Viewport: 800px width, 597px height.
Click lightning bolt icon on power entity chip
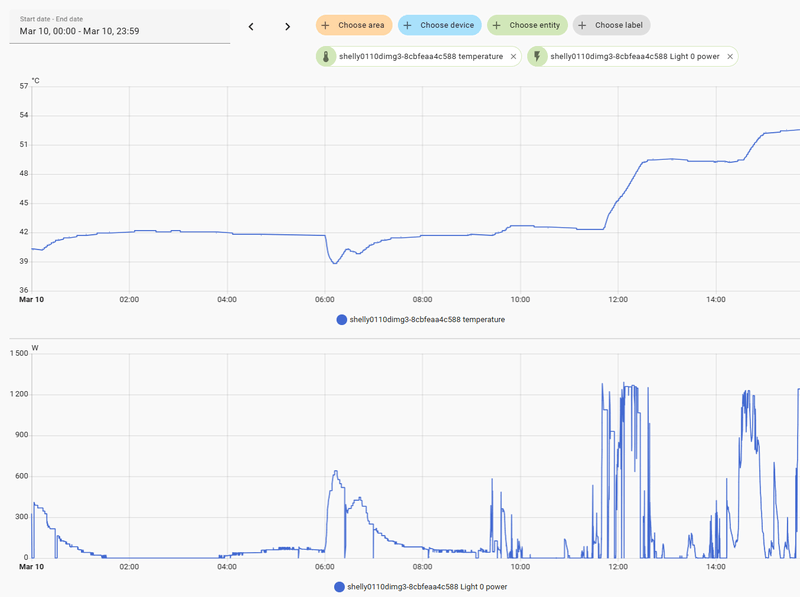tap(537, 57)
